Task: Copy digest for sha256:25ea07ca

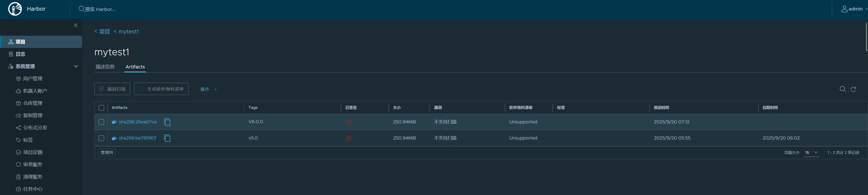Action: tap(167, 122)
